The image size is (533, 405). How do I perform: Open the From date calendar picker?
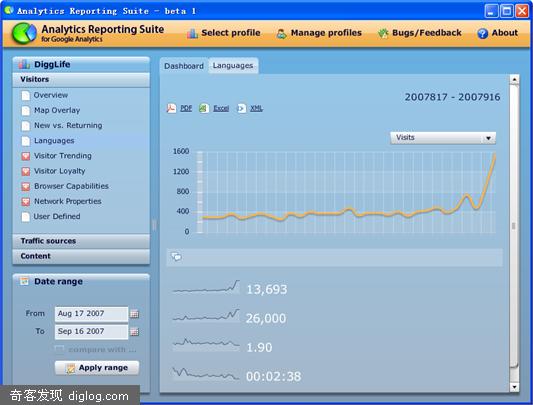tap(135, 314)
